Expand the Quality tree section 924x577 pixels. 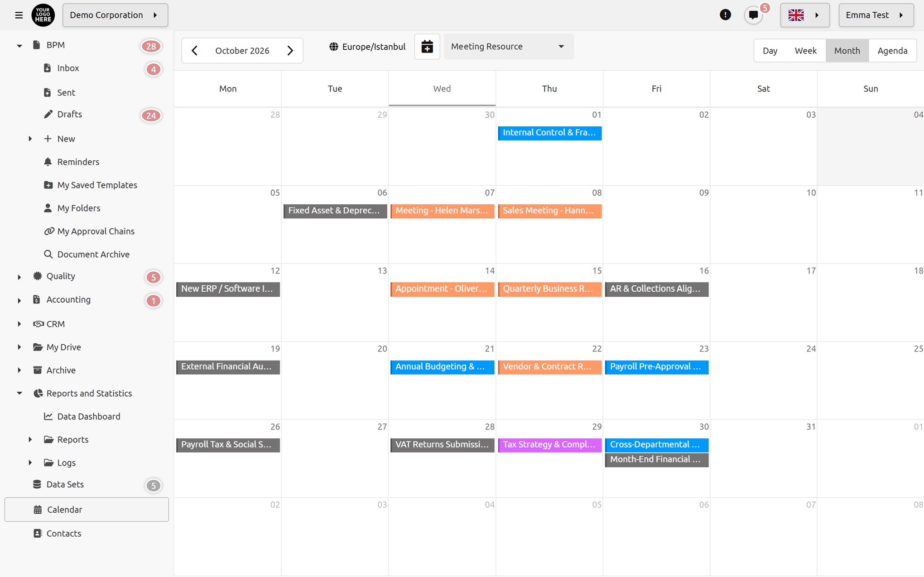19,277
